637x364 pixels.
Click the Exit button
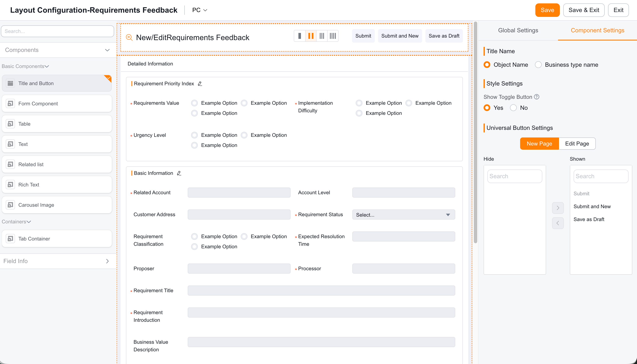pyautogui.click(x=618, y=10)
